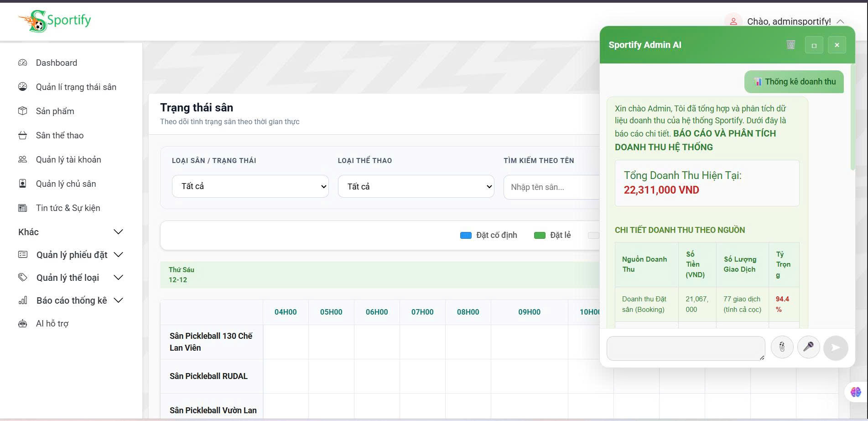This screenshot has width=868, height=421.
Task: Open the Loại sân / Trạng thái dropdown
Action: (x=250, y=186)
